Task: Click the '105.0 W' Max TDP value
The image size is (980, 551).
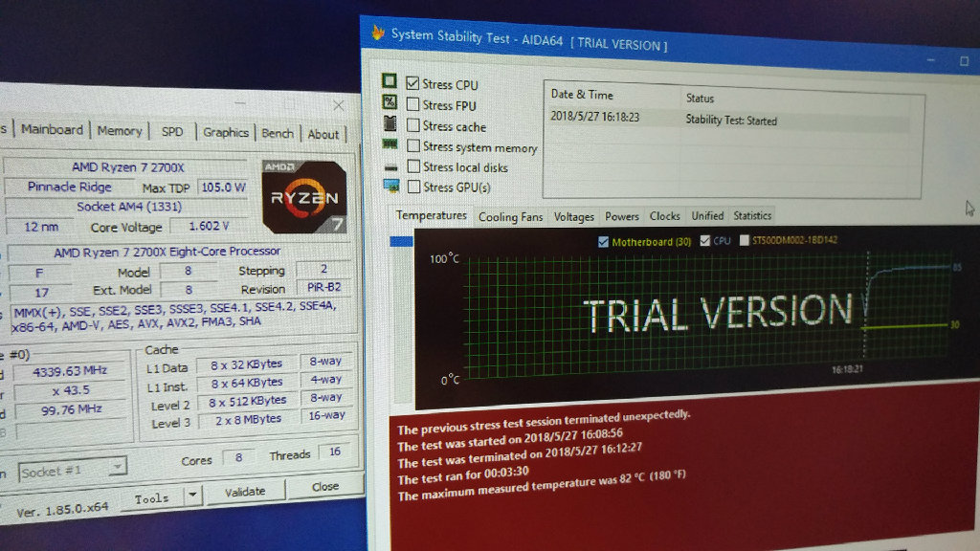Action: (223, 187)
